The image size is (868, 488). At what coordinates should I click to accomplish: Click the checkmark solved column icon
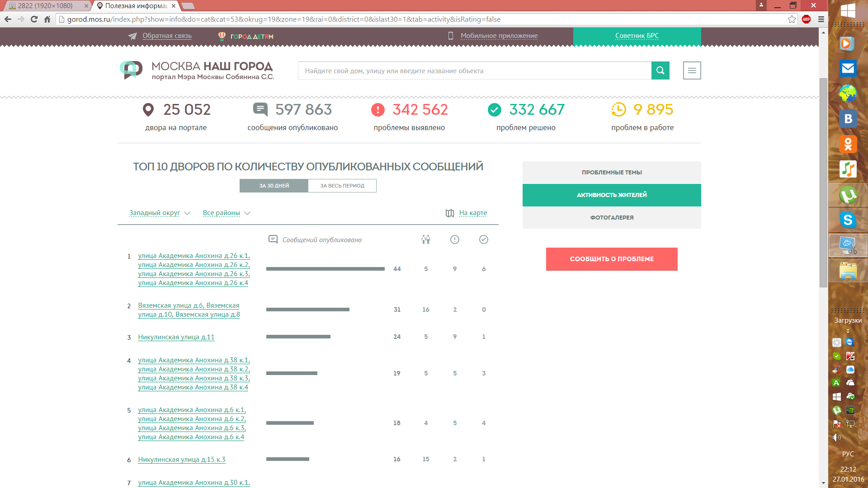coord(483,239)
